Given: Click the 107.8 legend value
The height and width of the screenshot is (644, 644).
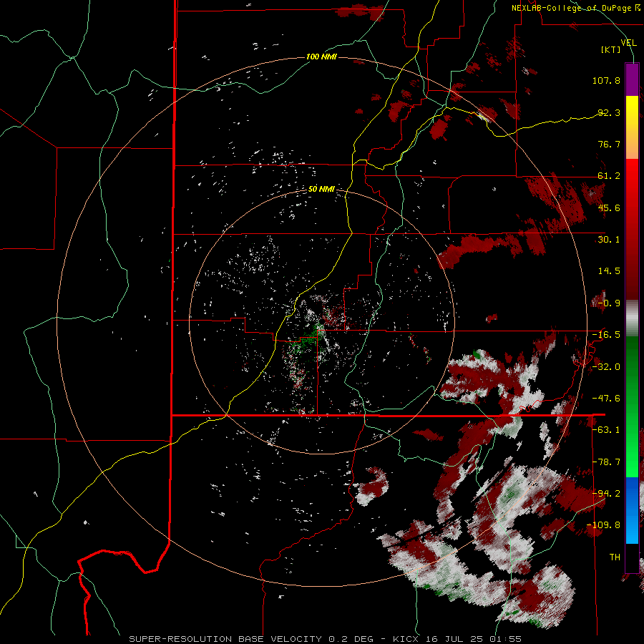Looking at the screenshot, I should click(606, 80).
